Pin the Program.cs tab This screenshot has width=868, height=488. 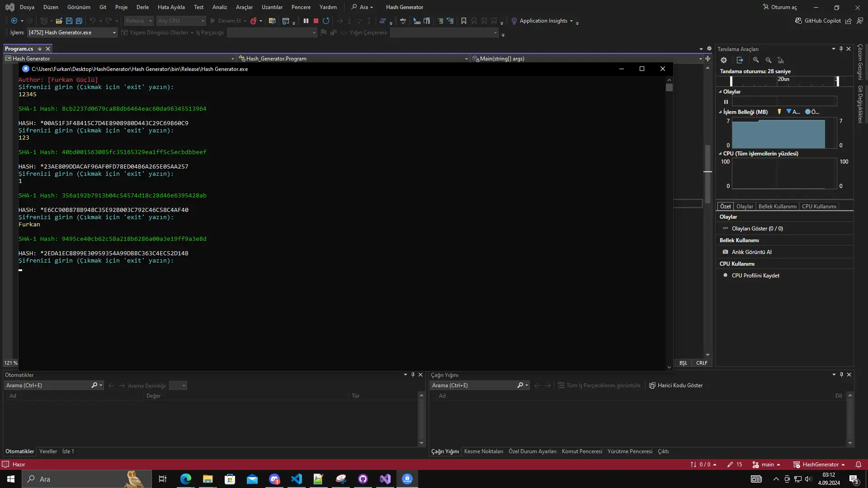[x=40, y=49]
